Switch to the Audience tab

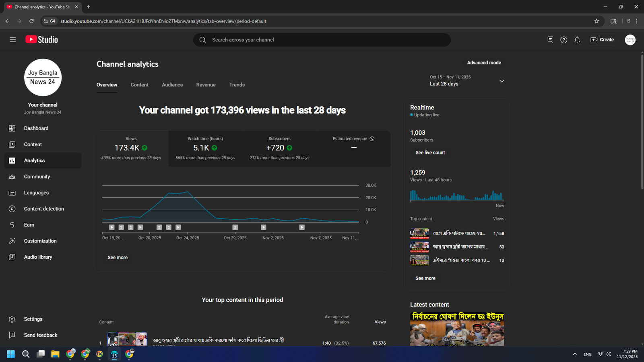(172, 85)
